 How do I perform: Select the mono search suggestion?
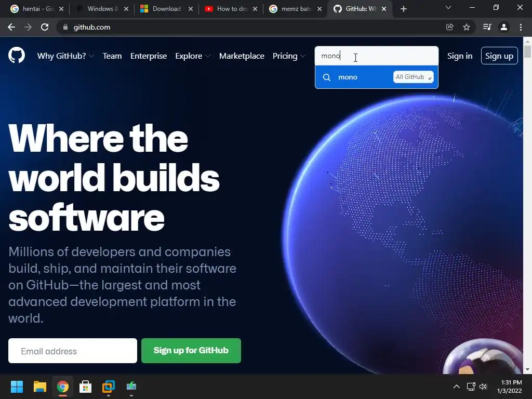click(376, 77)
